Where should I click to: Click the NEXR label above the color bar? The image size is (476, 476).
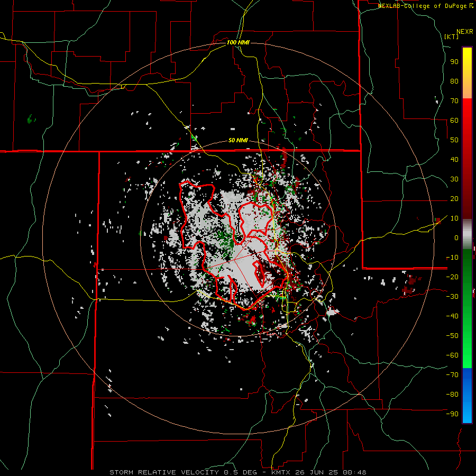[465, 32]
